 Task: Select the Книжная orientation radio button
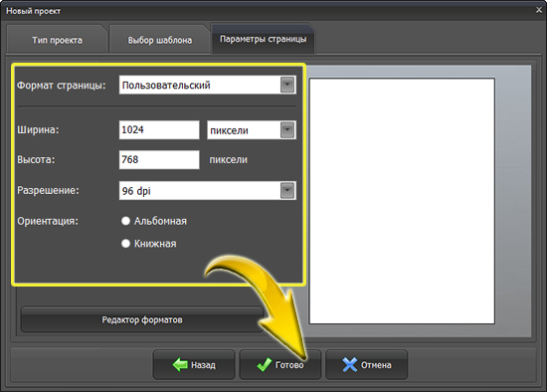[x=125, y=244]
